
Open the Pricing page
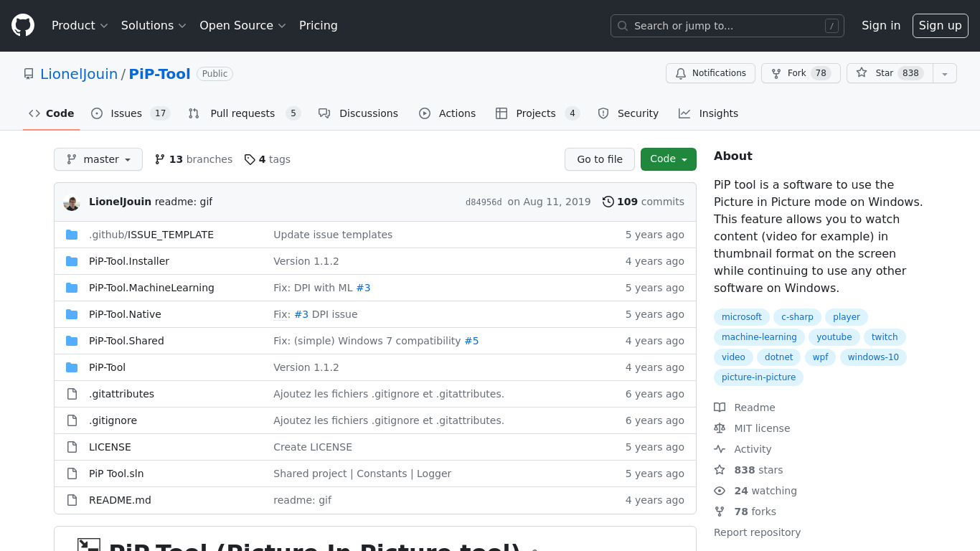[x=319, y=25]
